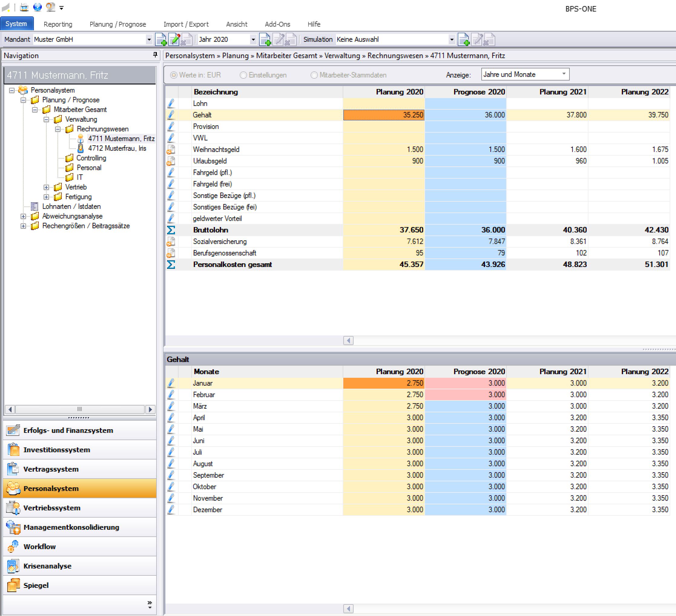
Task: Add a new Jahr with the plus icon
Action: (x=265, y=40)
